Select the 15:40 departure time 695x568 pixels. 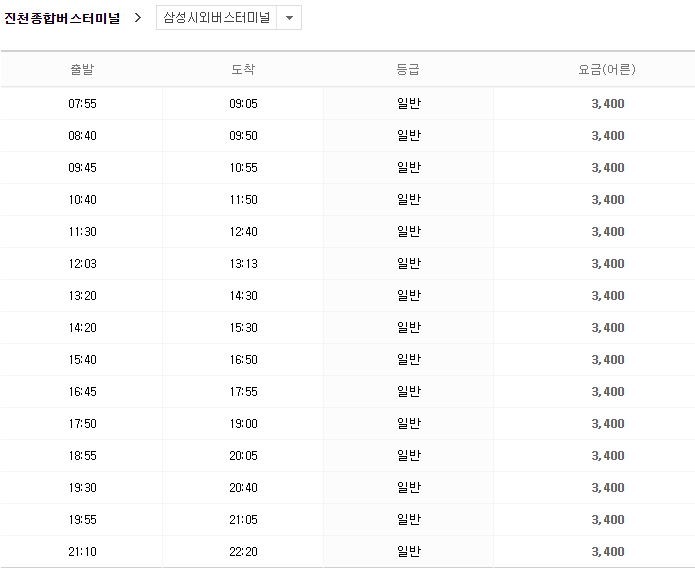coord(82,360)
